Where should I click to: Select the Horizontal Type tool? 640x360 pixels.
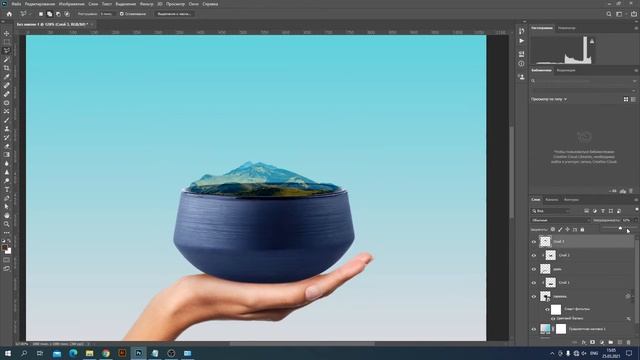(x=7, y=189)
